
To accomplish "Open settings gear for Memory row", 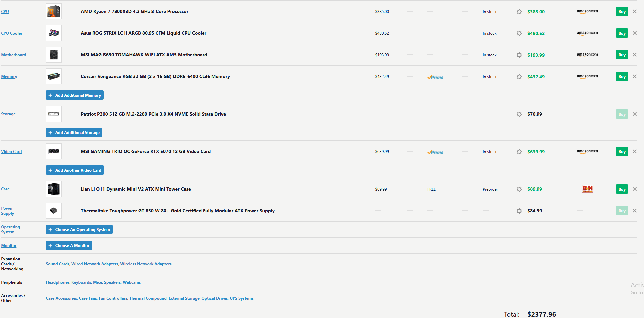I will [x=519, y=77].
